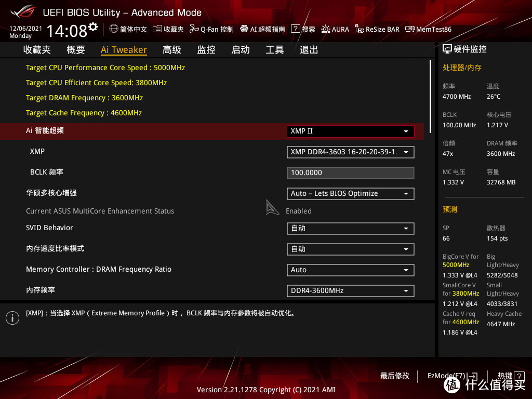Screen dimensions: 532x399
Task: Open the 华硕多核心增强 dropdown
Action: (351, 193)
